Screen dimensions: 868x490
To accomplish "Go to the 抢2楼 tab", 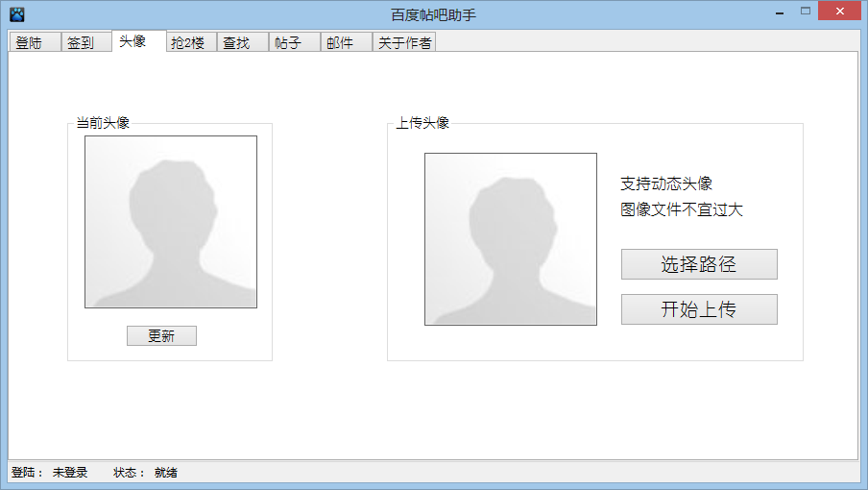I will [191, 42].
